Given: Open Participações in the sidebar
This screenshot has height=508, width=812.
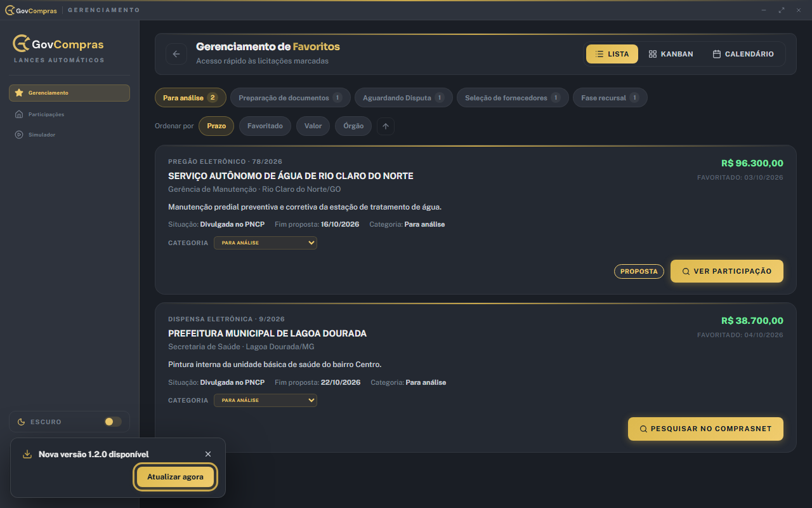Looking at the screenshot, I should 69,114.
